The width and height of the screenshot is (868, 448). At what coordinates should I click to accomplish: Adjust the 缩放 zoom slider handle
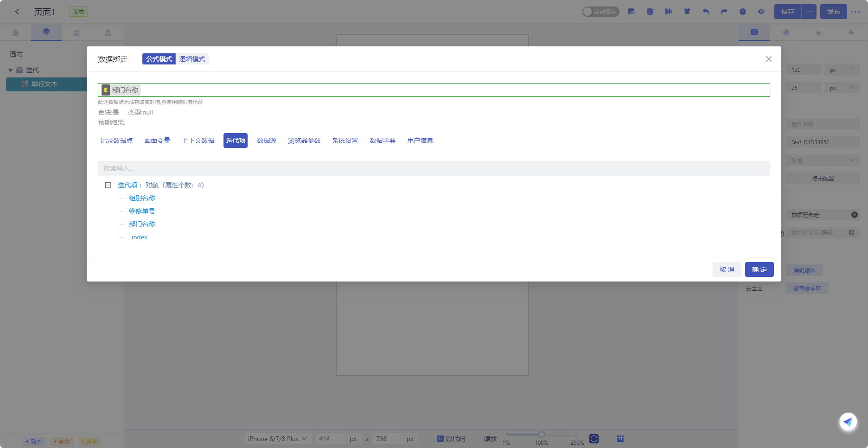(541, 435)
